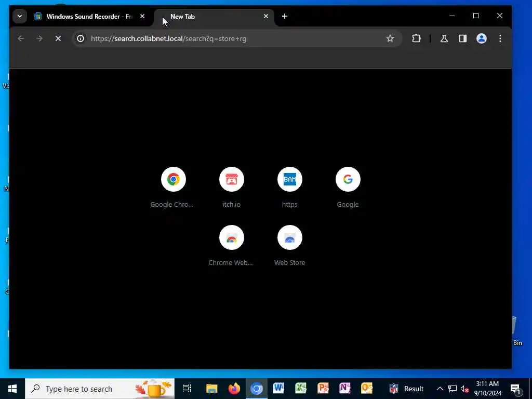Image resolution: width=532 pixels, height=399 pixels.
Task: View site information icon in address bar
Action: click(81, 38)
